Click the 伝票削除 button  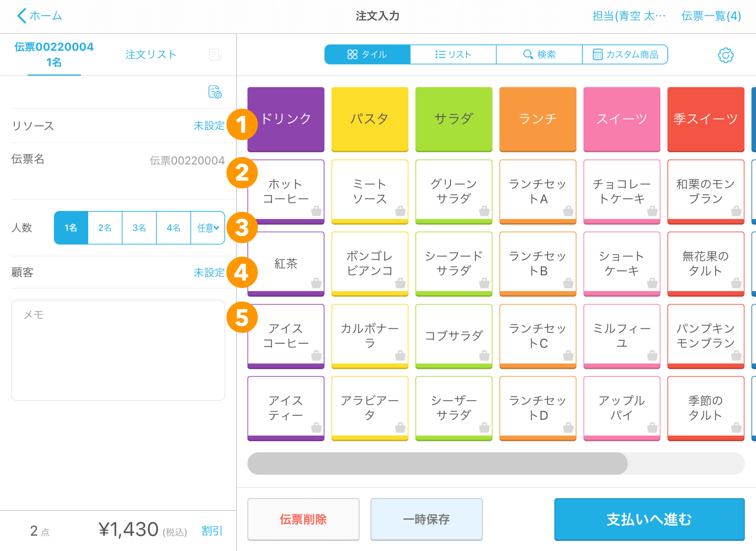(303, 519)
